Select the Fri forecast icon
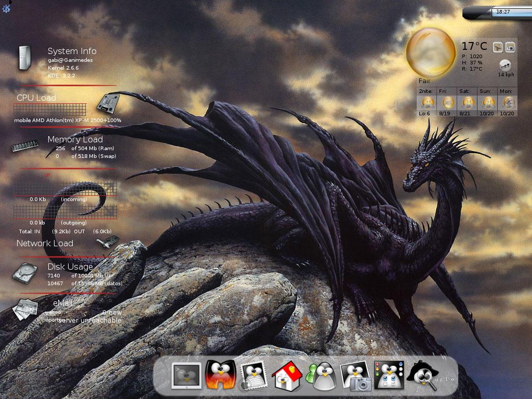The width and height of the screenshot is (532, 399). tap(448, 102)
